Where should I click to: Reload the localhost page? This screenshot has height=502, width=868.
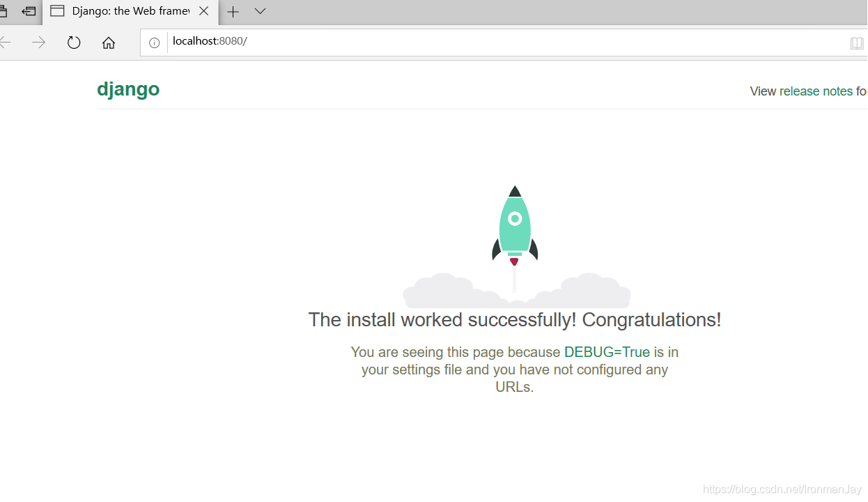74,43
